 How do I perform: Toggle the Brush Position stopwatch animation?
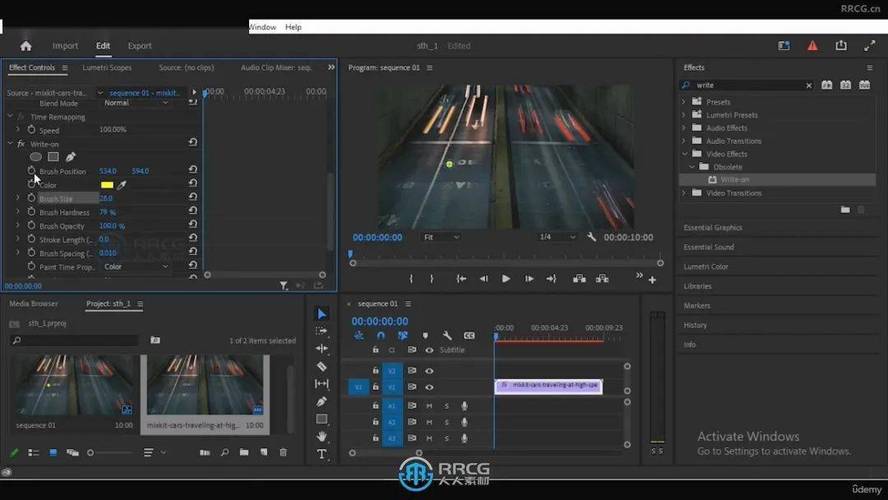pos(31,171)
